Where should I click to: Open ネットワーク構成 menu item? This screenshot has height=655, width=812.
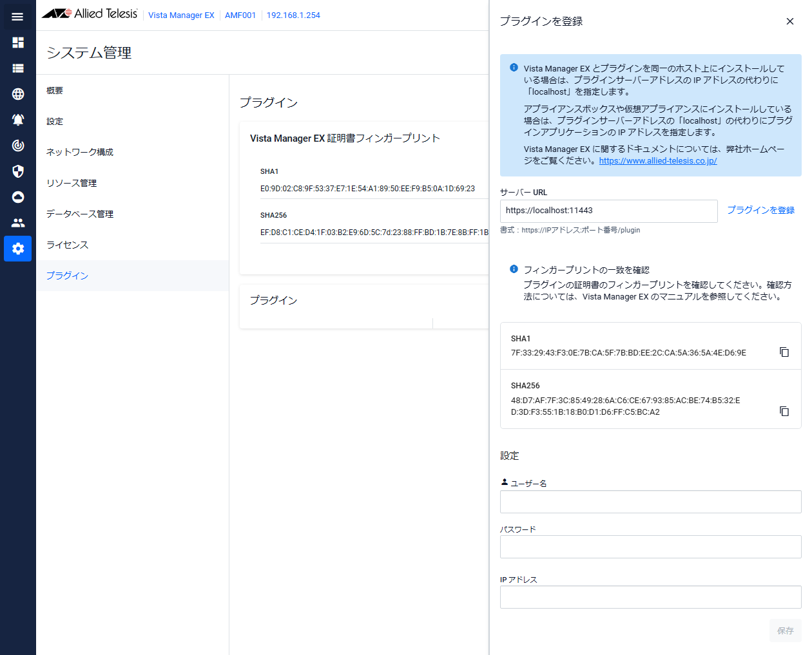[x=132, y=152]
